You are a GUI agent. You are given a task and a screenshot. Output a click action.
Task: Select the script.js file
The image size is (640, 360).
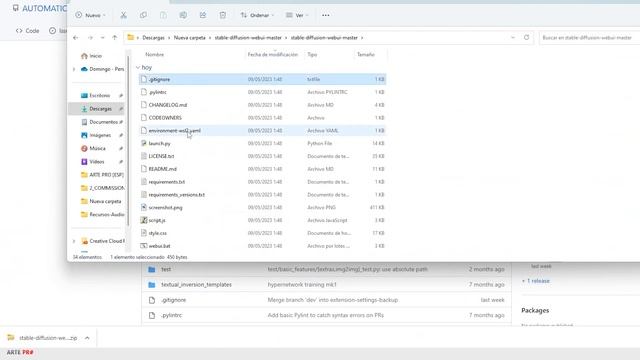(262, 220)
